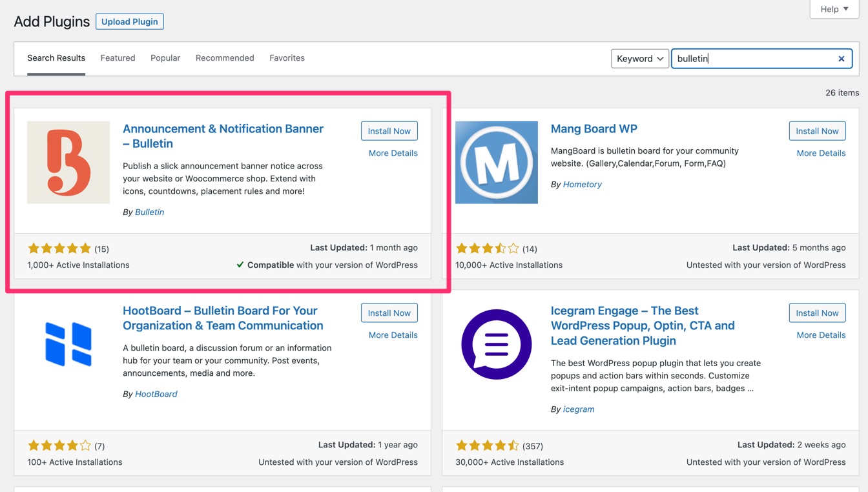Switch to the Recommended tab
This screenshot has height=492, width=868.
tap(225, 58)
